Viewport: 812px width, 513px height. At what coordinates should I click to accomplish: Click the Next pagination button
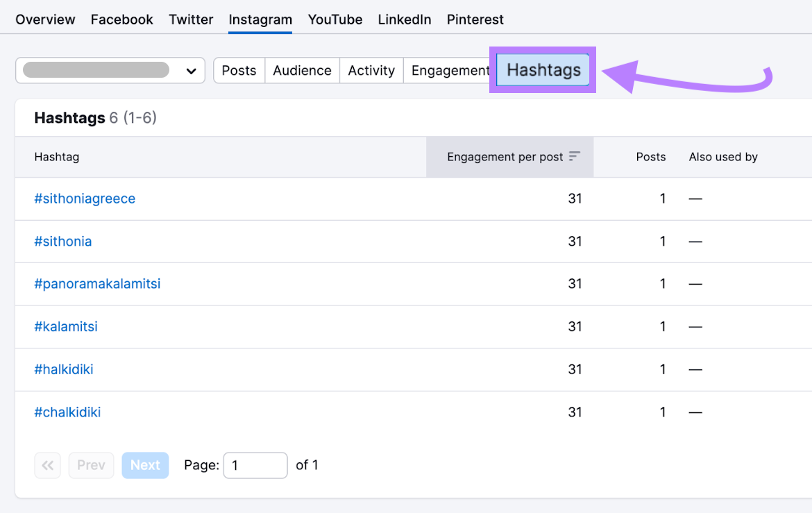click(145, 465)
